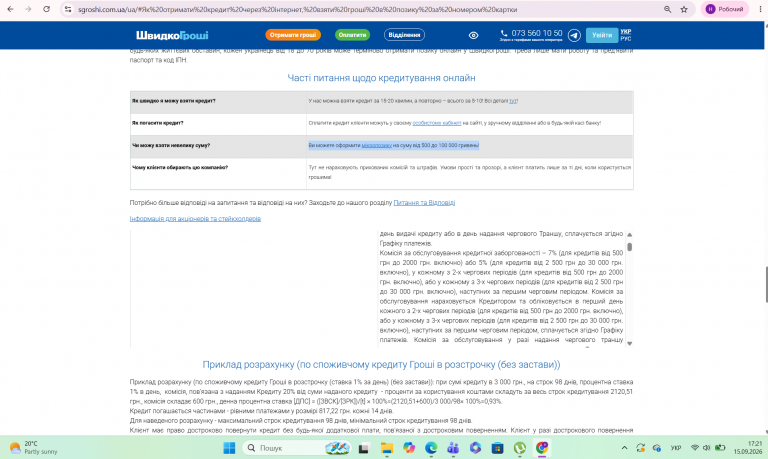Click inner text box scroll up arrow
Viewport: 768px width, 459px height.
point(629,235)
